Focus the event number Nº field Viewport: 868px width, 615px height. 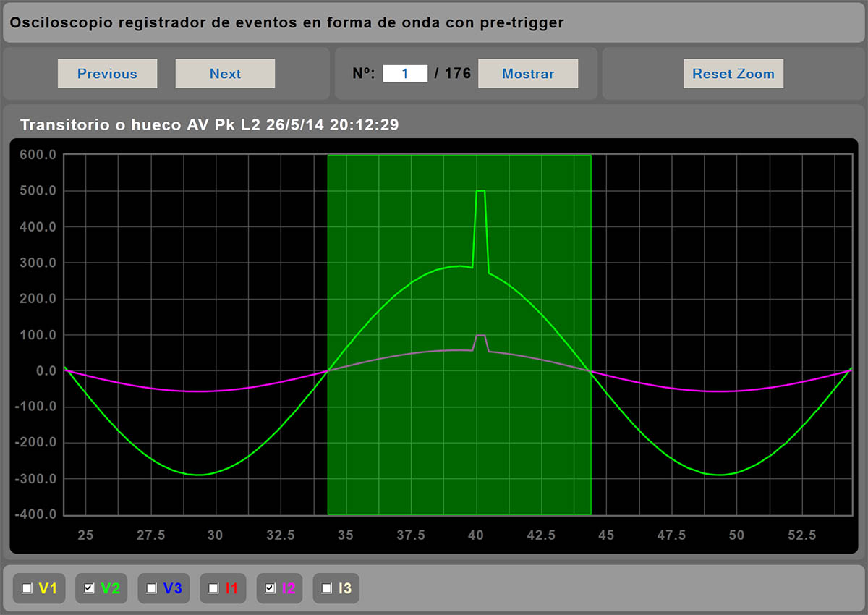(405, 74)
